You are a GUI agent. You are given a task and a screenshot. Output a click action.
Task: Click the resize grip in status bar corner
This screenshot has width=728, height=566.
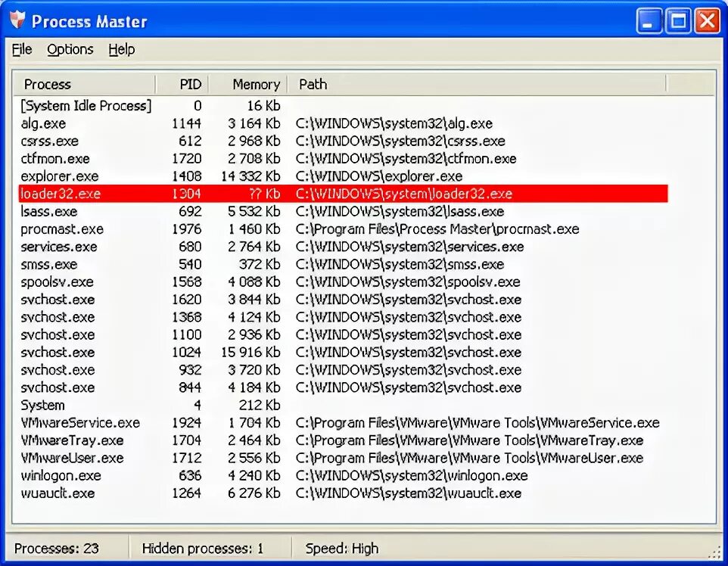tap(715, 552)
